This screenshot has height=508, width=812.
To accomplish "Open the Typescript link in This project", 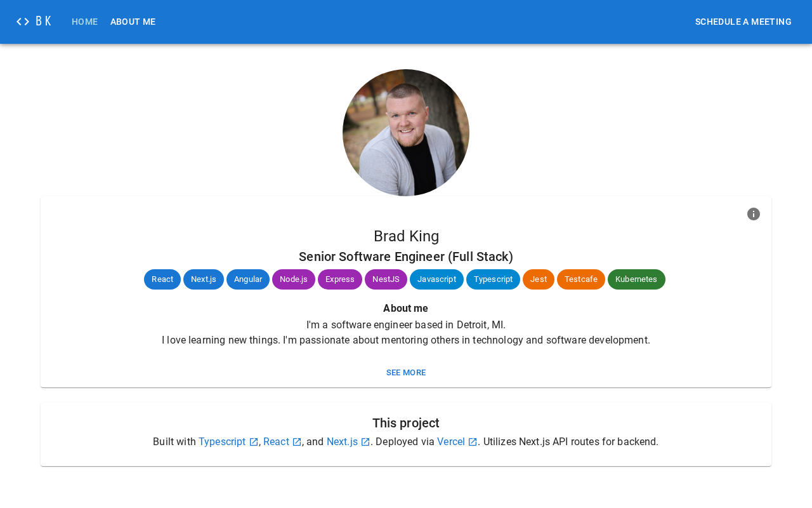I will 222,442.
